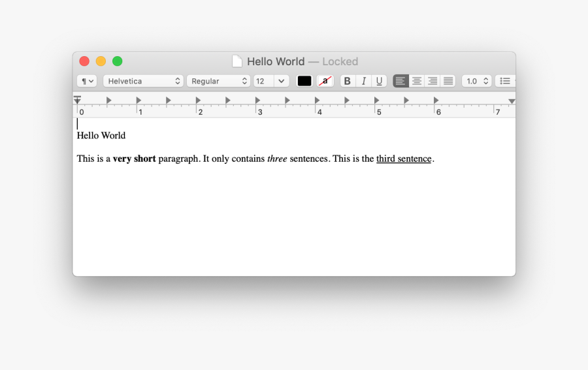Expand the font size 12 combo box
The width and height of the screenshot is (588, 370).
coord(281,81)
